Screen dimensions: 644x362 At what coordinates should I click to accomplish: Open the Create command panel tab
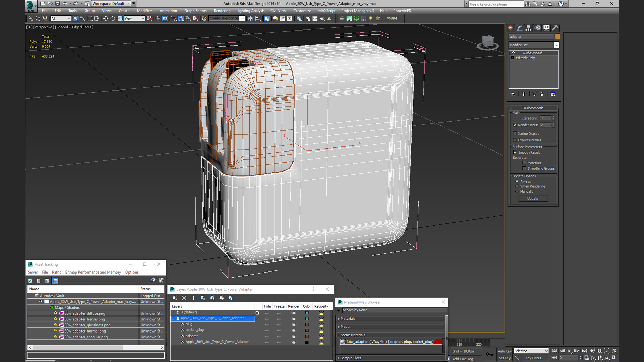click(511, 28)
